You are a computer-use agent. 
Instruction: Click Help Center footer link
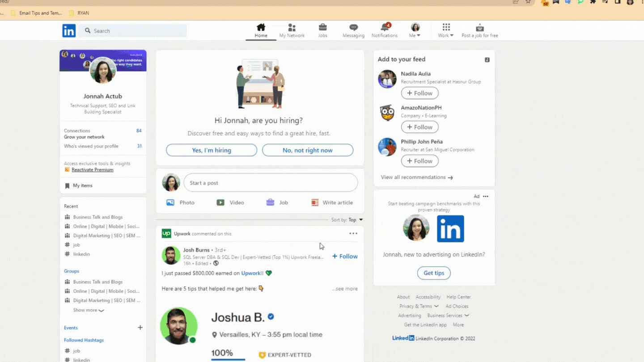click(458, 297)
